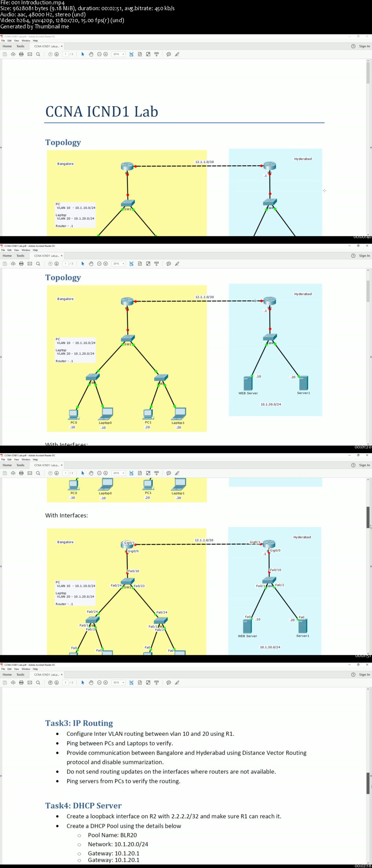This screenshot has width=372, height=868.
Task: Click comment bubble icon in 00:02:18 frame
Action: pyautogui.click(x=169, y=683)
